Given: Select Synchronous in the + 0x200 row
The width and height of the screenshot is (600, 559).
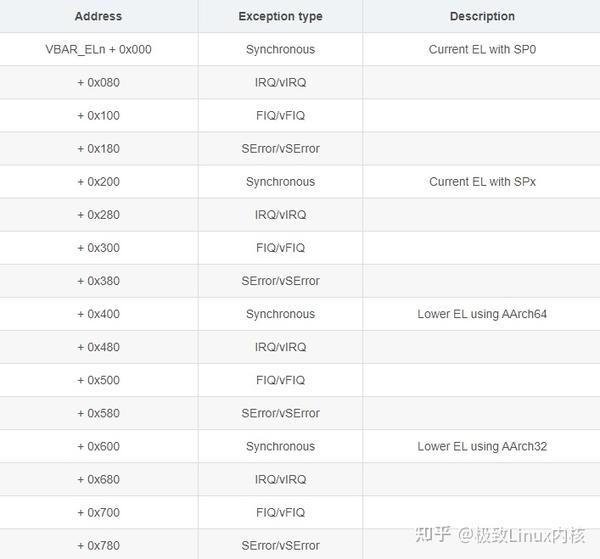Looking at the screenshot, I should (x=280, y=181).
